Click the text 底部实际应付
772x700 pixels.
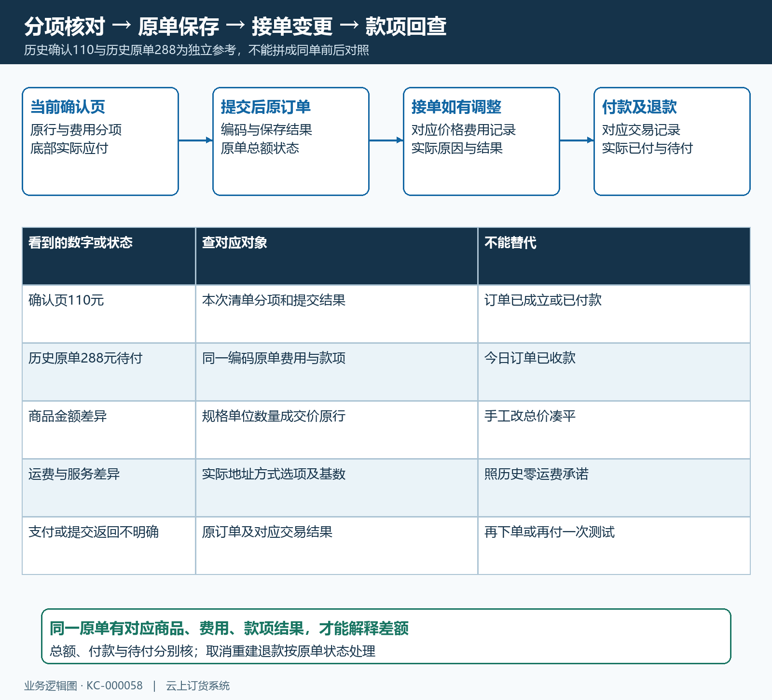[69, 148]
